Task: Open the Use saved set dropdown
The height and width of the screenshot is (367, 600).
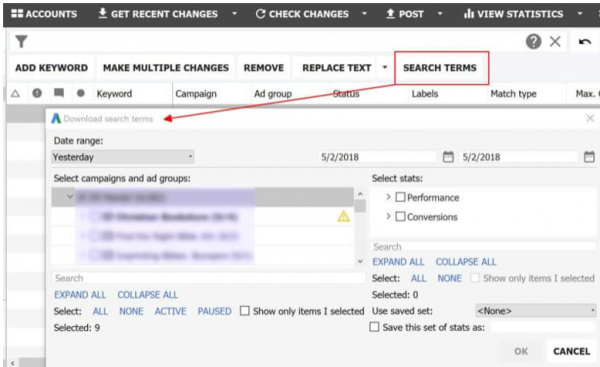Action: click(x=536, y=311)
